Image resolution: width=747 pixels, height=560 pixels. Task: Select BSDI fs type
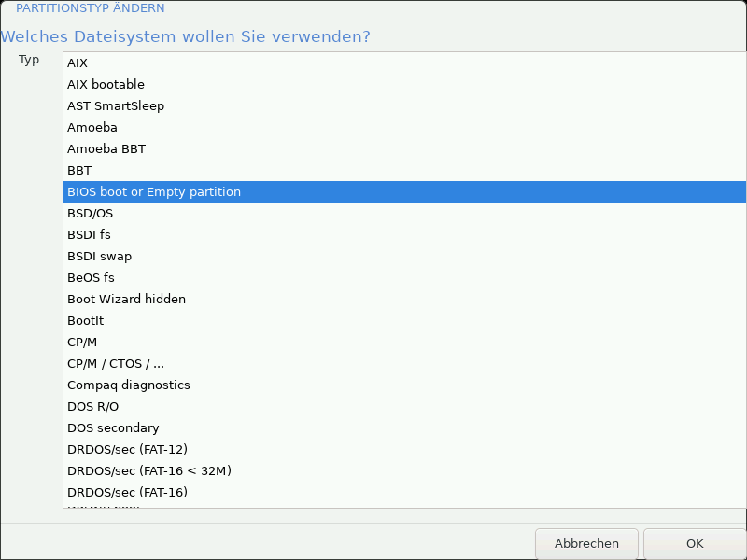[x=89, y=234]
